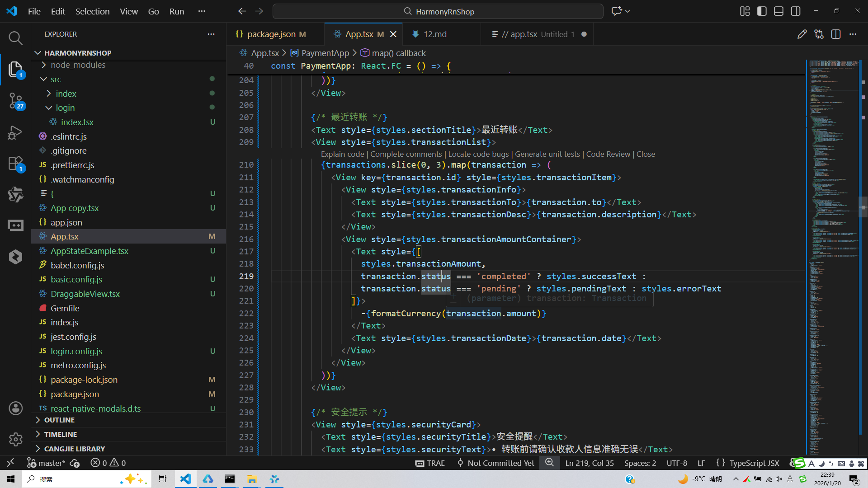The image size is (868, 488).
Task: Click the Explain code link
Action: (x=342, y=154)
